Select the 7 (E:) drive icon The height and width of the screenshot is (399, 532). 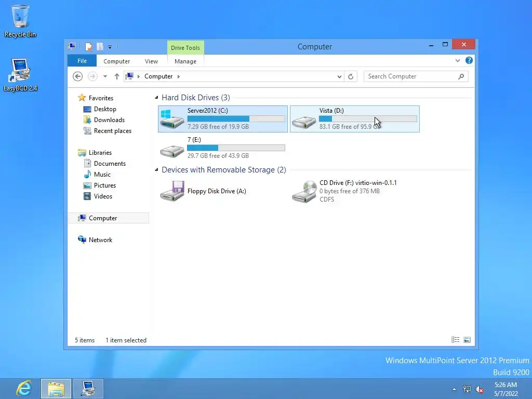[x=172, y=151]
